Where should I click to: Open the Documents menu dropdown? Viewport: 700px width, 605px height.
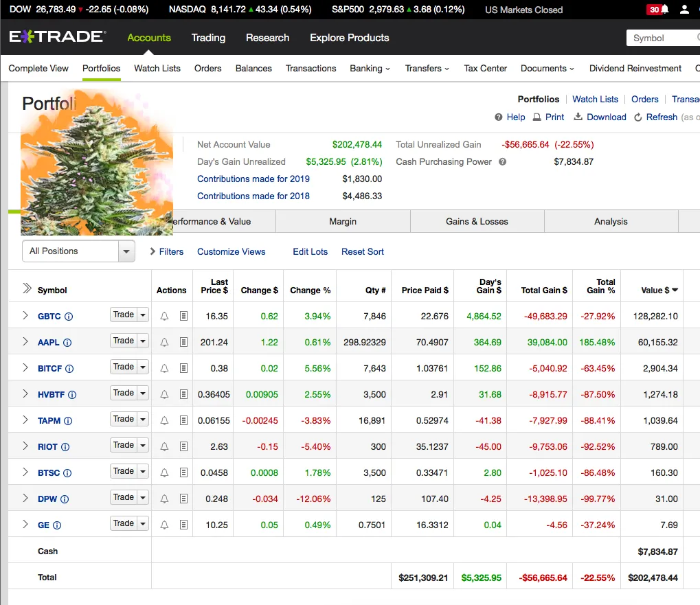[x=547, y=68]
